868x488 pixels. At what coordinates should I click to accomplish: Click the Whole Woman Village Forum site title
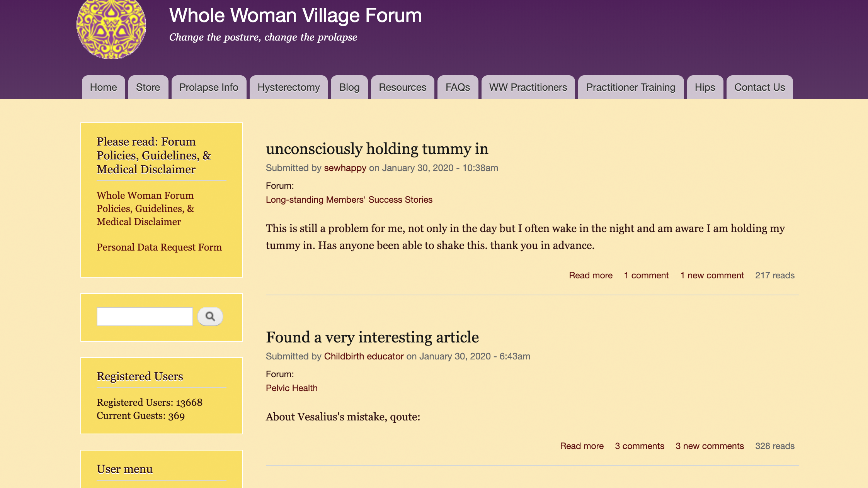pyautogui.click(x=295, y=16)
